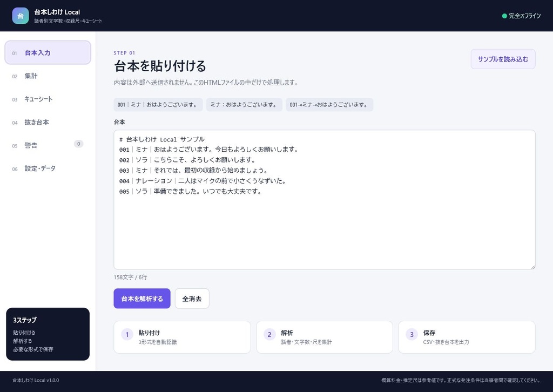This screenshot has height=392, width=553.
Task: Click the circled number 3 icon
Action: (412, 335)
